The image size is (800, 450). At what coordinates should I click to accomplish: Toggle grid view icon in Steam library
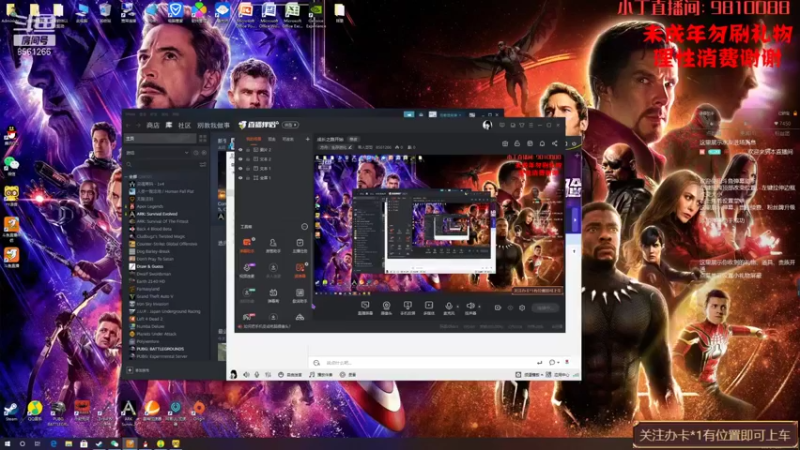203,138
